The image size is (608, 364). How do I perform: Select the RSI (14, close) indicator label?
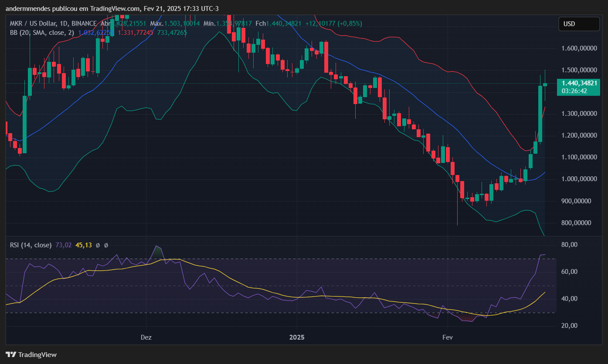point(31,245)
